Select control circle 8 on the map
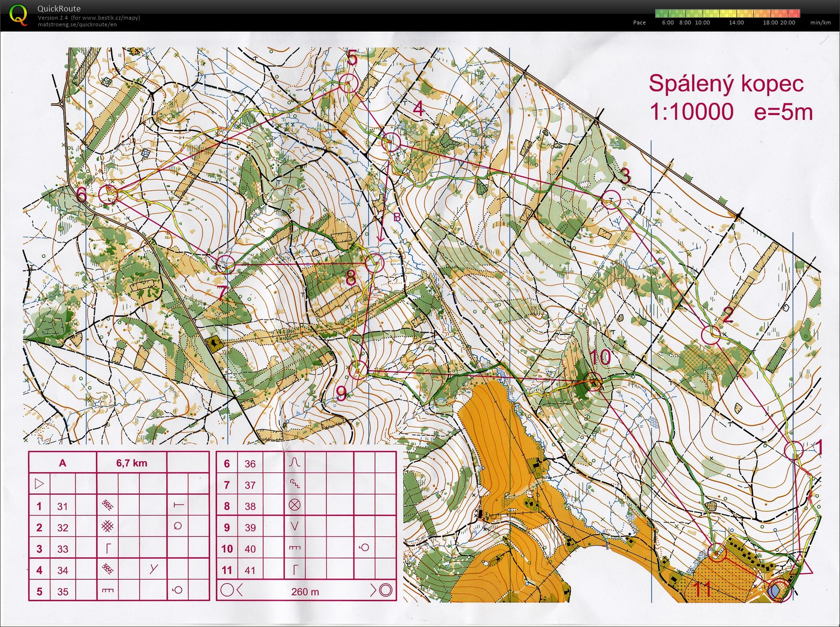The height and width of the screenshot is (627, 840). pyautogui.click(x=375, y=263)
